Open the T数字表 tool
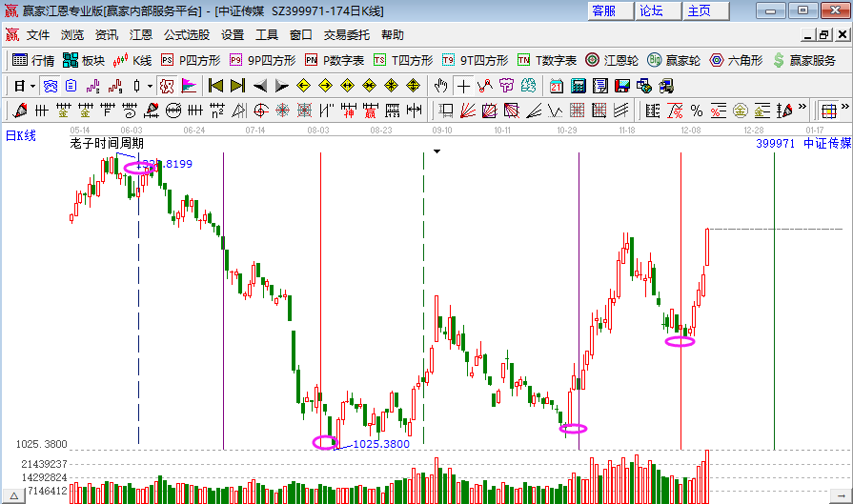Screen dimensions: 853x504 pyautogui.click(x=547, y=60)
